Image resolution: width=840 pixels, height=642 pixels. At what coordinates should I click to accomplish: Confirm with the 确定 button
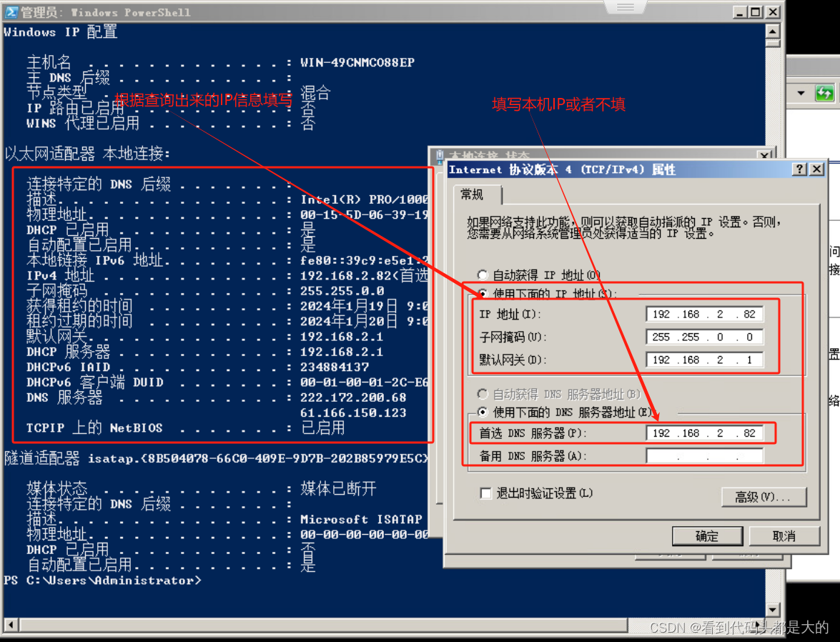[707, 536]
